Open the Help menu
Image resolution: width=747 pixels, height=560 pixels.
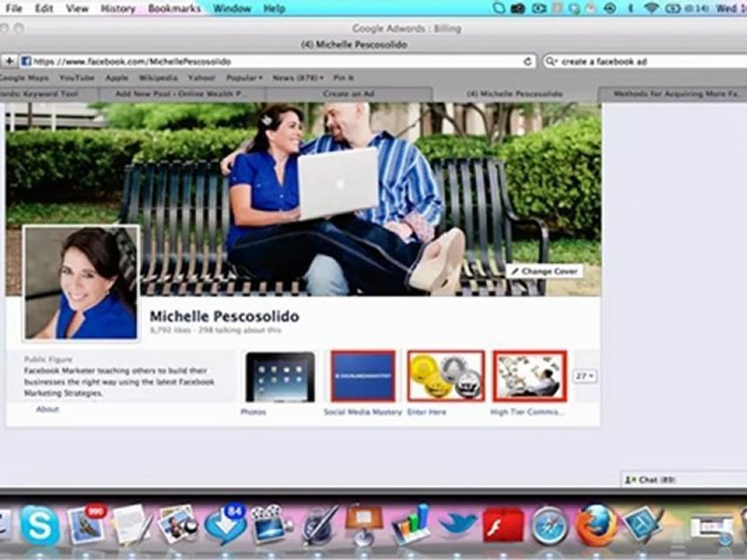click(x=275, y=8)
